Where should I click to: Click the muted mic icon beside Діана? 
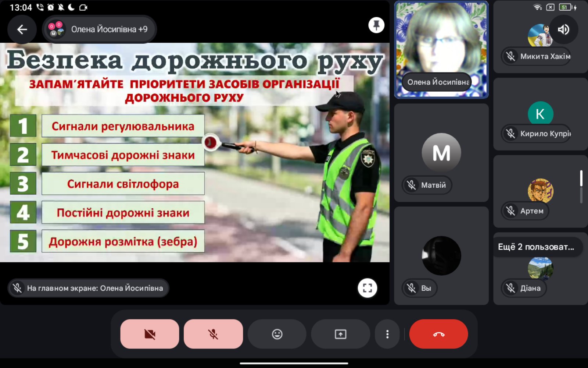[x=510, y=288]
